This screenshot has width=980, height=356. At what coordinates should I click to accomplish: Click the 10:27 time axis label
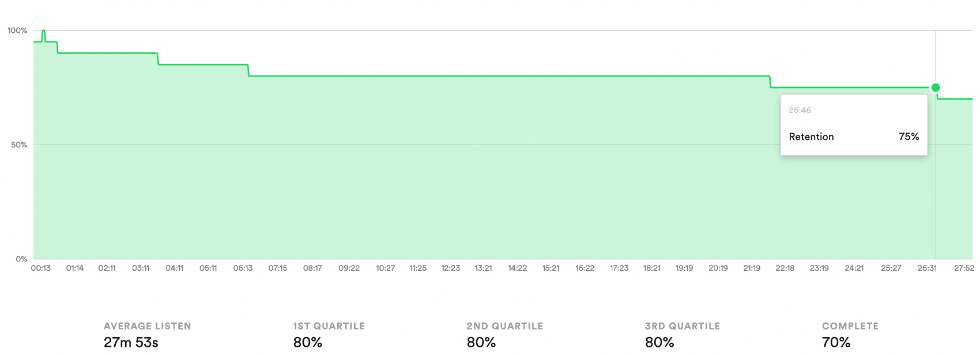386,268
